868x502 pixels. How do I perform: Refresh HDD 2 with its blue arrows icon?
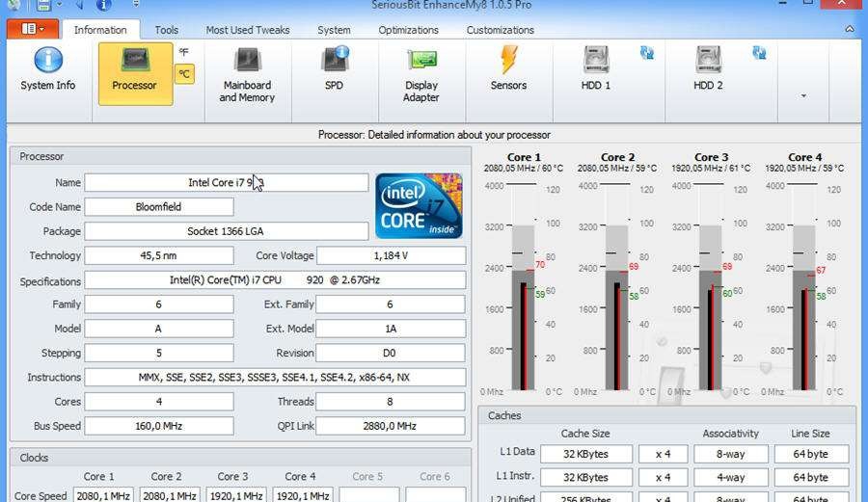tap(759, 53)
